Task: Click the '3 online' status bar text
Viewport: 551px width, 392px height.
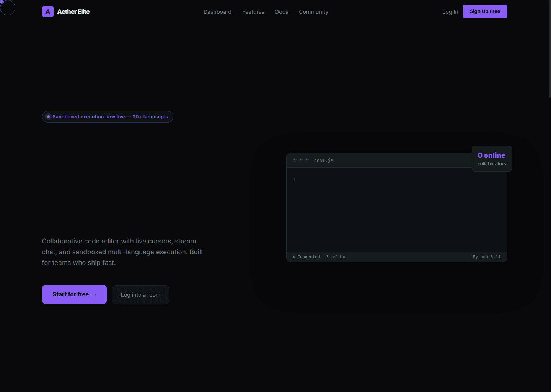Action: [336, 257]
